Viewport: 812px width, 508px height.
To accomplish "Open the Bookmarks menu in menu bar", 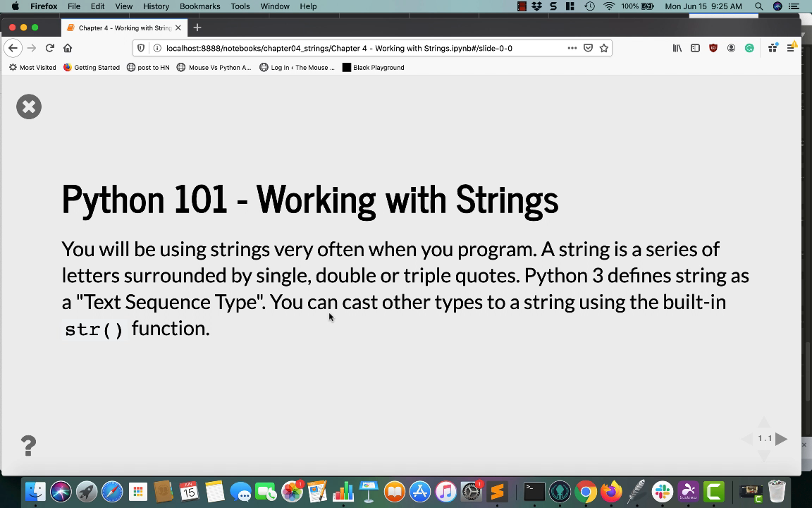I will pos(199,6).
